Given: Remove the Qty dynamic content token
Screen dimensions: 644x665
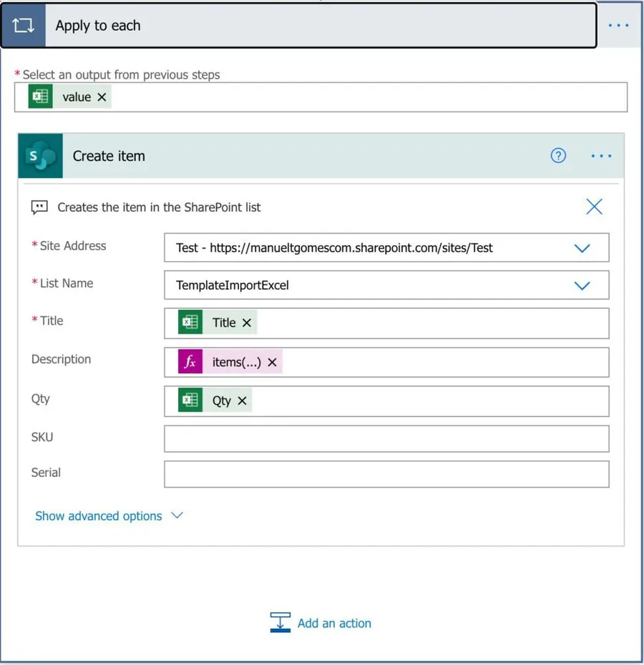Looking at the screenshot, I should [x=242, y=401].
